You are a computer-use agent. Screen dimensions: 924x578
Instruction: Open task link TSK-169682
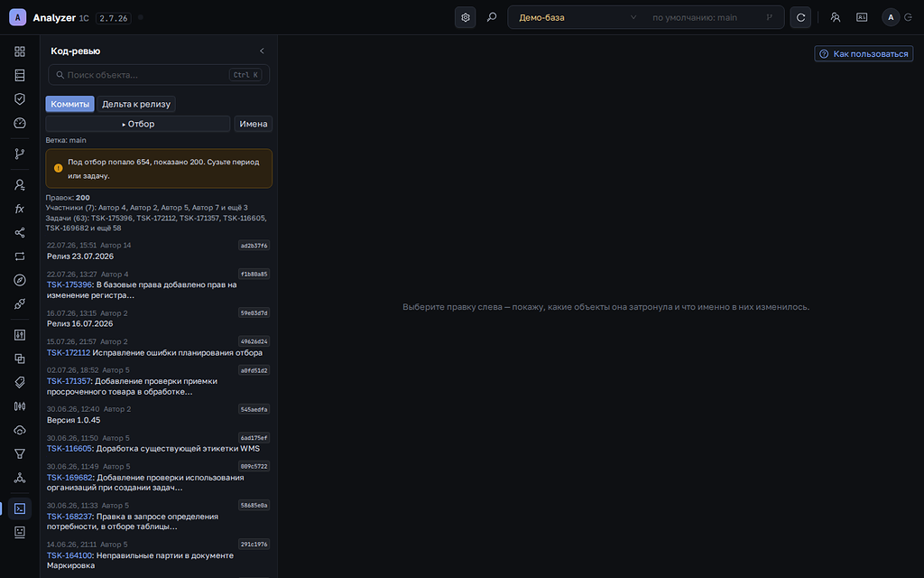69,477
